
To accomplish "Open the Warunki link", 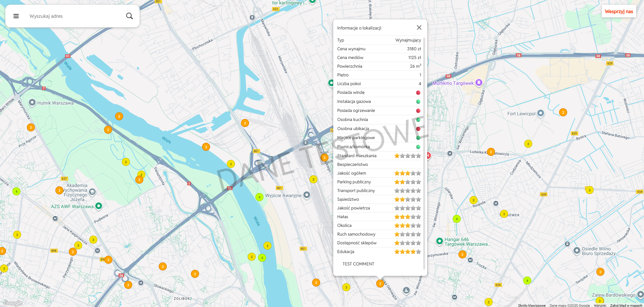I will coord(600,305).
